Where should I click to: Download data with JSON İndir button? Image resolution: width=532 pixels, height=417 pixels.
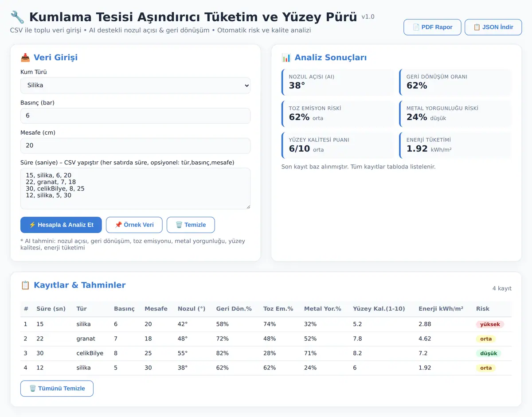pos(493,27)
